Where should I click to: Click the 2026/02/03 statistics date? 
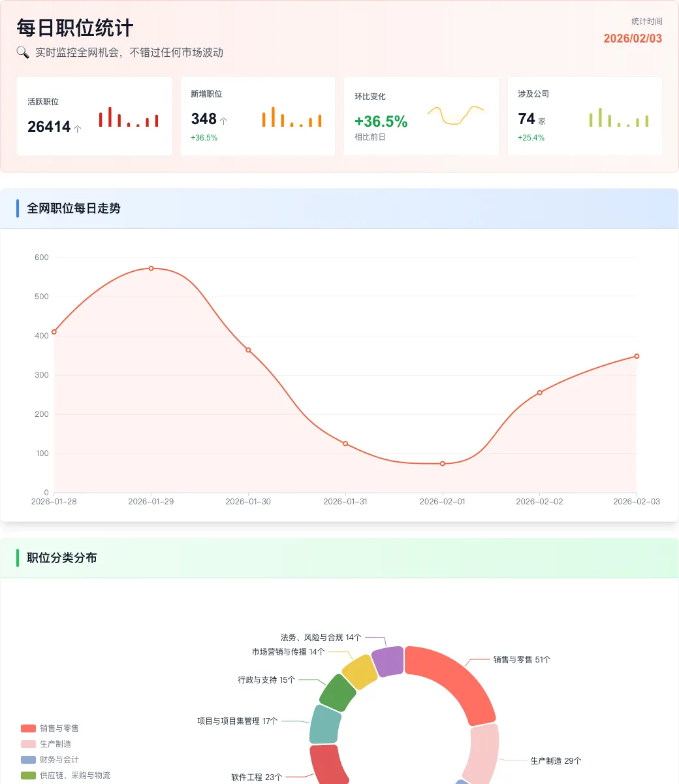point(633,39)
